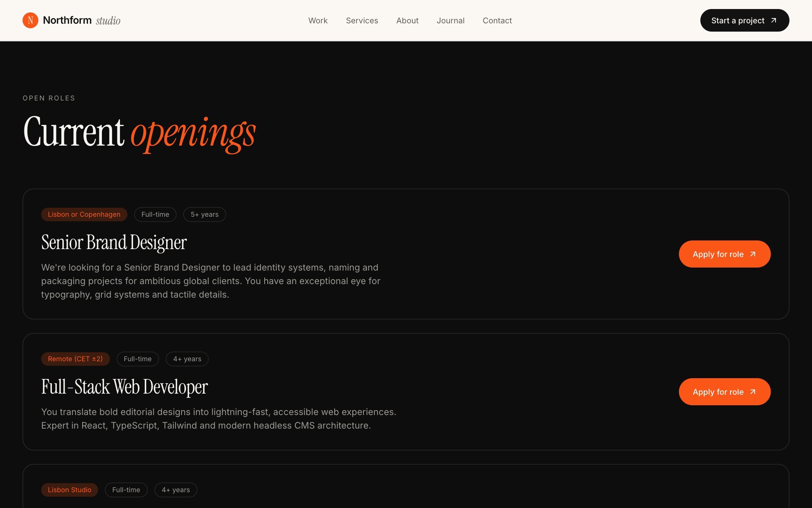Click the Full-time tag on Senior Brand Designer
Screen dimensions: 812x508
click(x=155, y=214)
